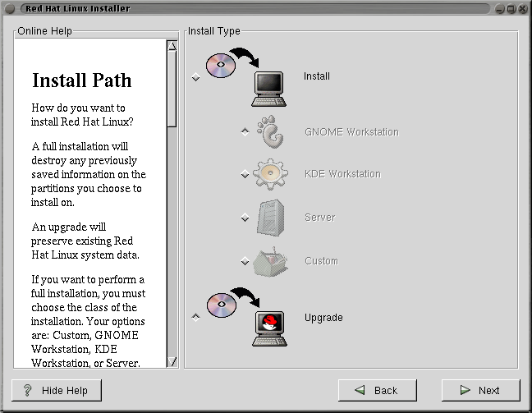Select the Install radio button
Screen dimensions: 532x413
(195, 77)
